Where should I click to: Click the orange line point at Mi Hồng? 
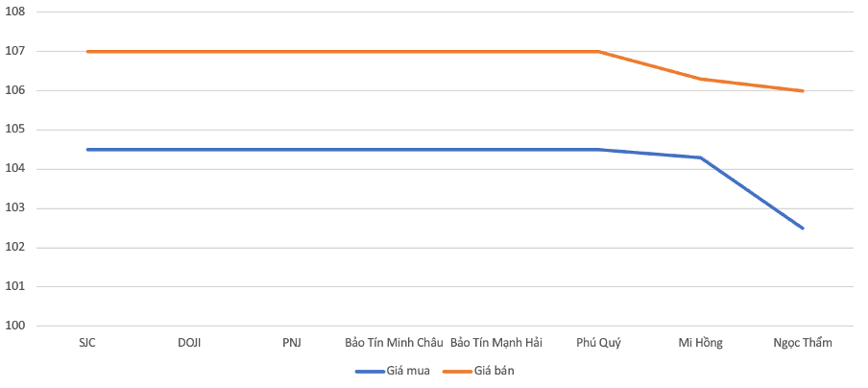pos(701,79)
